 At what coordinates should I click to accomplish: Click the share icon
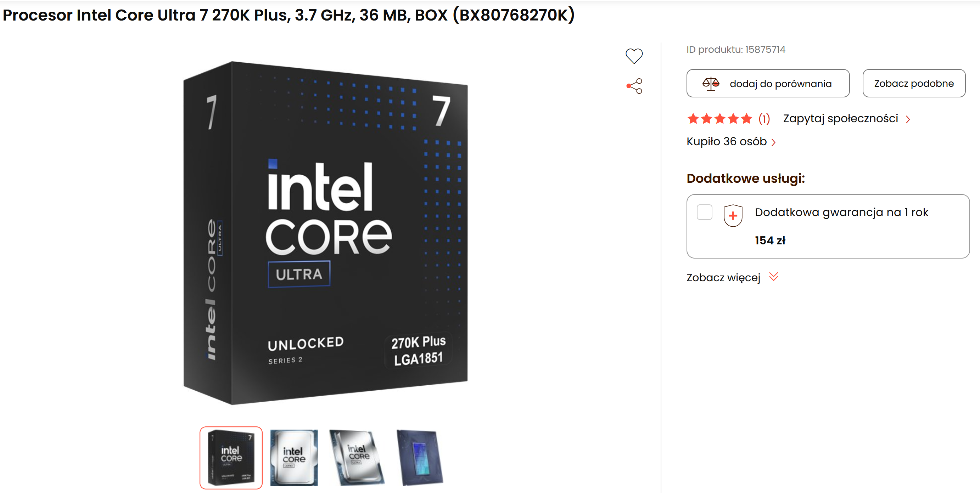click(x=634, y=86)
